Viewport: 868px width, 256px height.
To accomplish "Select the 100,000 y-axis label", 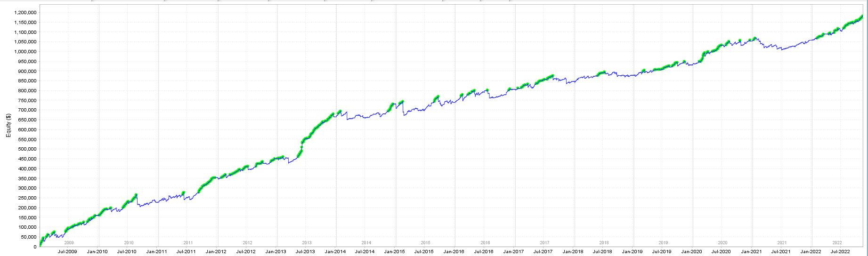I will 27,227.
